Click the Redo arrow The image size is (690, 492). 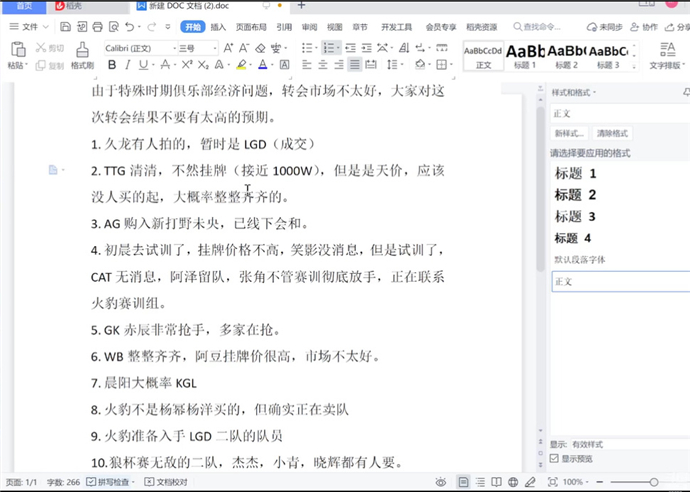click(x=151, y=27)
